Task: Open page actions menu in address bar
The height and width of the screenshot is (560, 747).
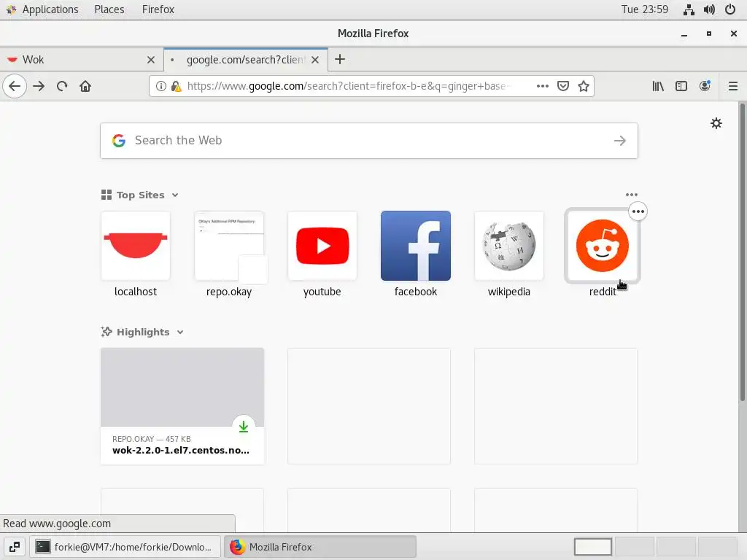Action: click(542, 86)
